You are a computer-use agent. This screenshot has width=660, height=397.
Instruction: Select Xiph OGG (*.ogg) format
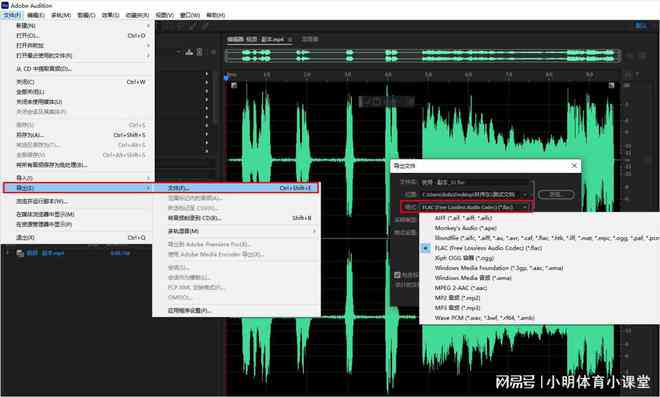pos(540,258)
